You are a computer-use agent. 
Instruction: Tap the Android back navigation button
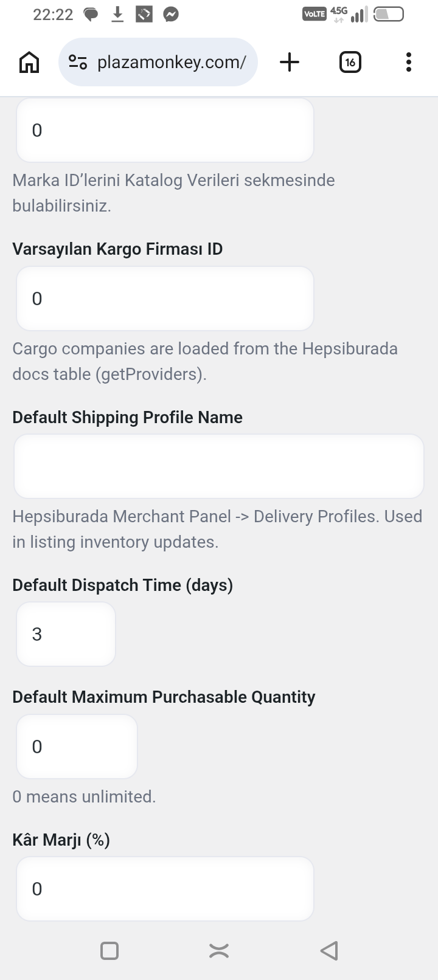pyautogui.click(x=329, y=951)
